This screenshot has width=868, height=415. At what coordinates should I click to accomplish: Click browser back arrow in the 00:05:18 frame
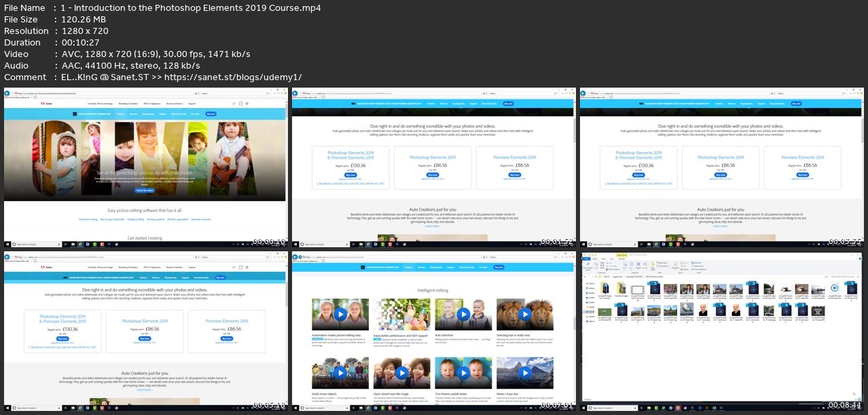tap(7, 257)
